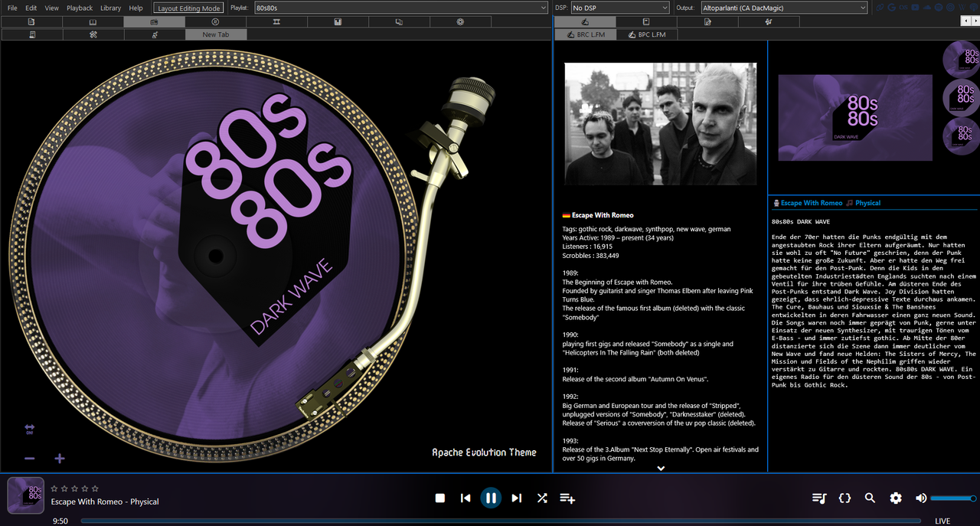Select the radio icon tab

(x=154, y=21)
